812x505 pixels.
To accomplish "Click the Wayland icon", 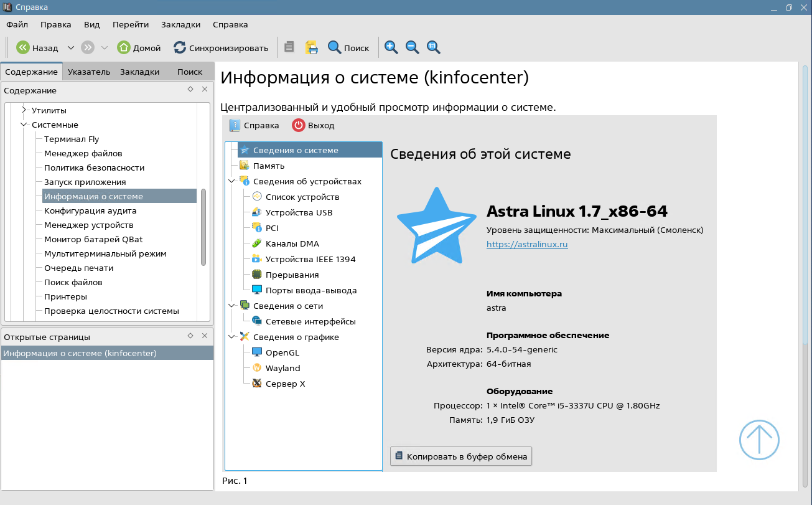I will click(x=257, y=368).
